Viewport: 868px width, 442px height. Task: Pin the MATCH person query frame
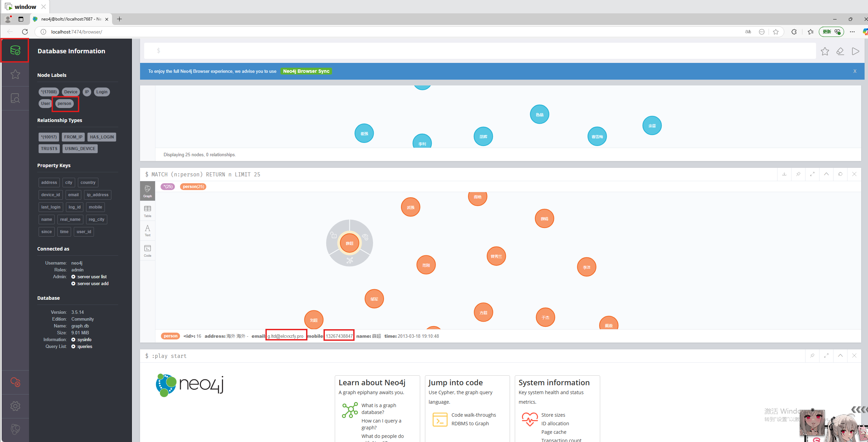pos(798,174)
